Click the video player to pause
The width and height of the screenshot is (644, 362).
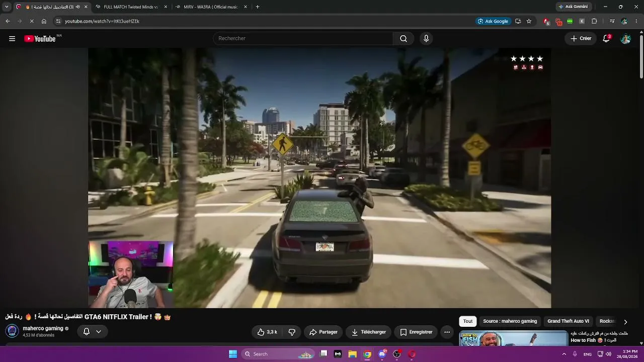coord(319,178)
